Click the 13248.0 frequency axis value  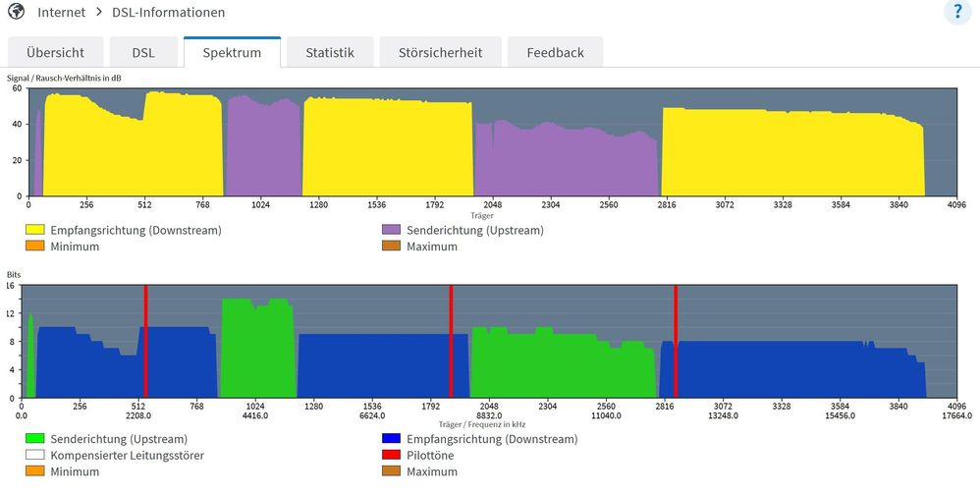(x=723, y=415)
